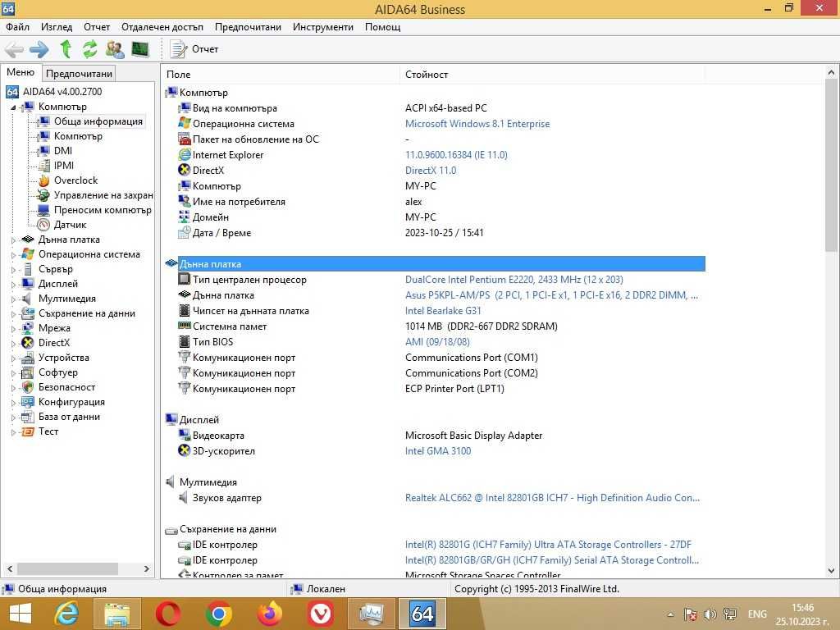Open the DirectX 11.0 value link
Screen dimensions: 840x630
pos(431,171)
